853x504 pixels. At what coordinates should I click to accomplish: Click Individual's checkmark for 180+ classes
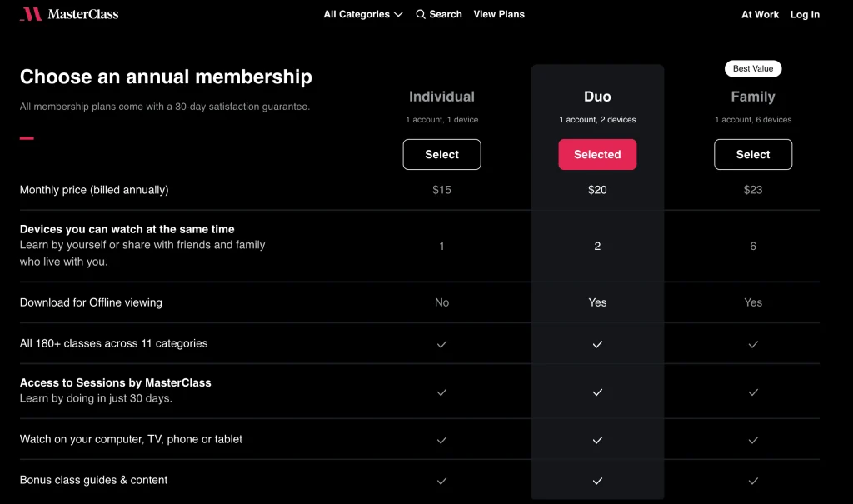coord(441,344)
